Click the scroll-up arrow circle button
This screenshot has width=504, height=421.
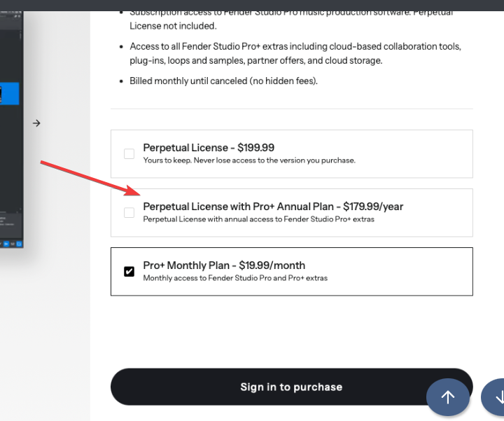[x=448, y=397]
